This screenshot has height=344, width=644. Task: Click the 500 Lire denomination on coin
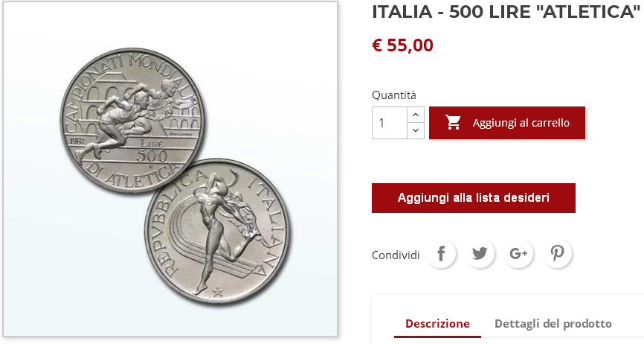(152, 151)
